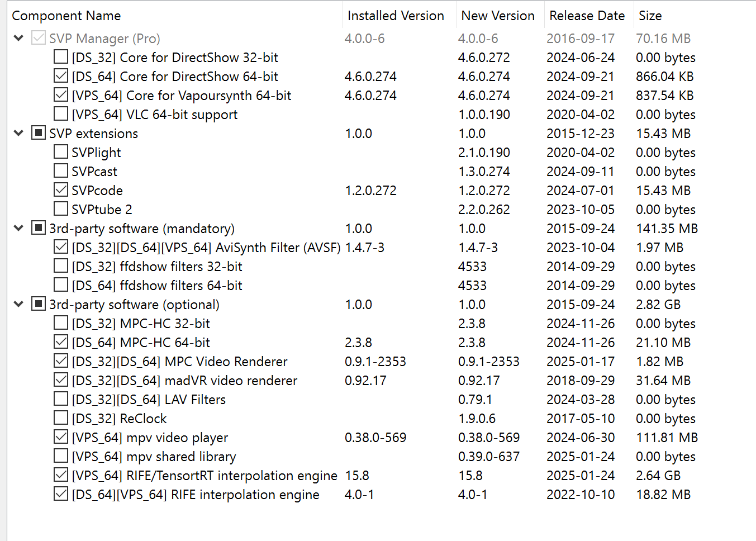Image resolution: width=756 pixels, height=541 pixels.
Task: Click the Release Date column header
Action: click(x=587, y=16)
